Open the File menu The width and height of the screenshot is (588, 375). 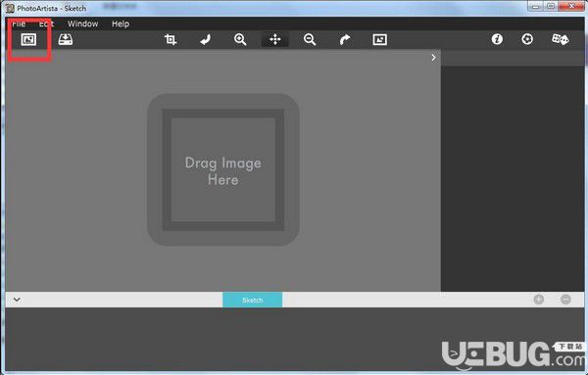[19, 23]
